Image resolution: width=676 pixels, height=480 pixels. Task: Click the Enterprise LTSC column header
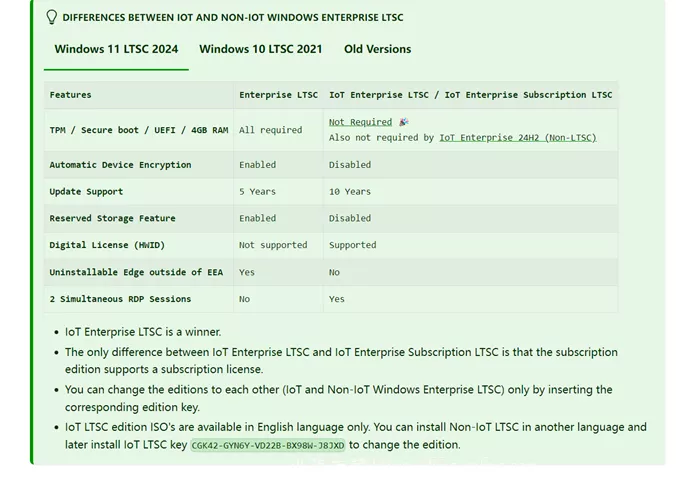[279, 95]
